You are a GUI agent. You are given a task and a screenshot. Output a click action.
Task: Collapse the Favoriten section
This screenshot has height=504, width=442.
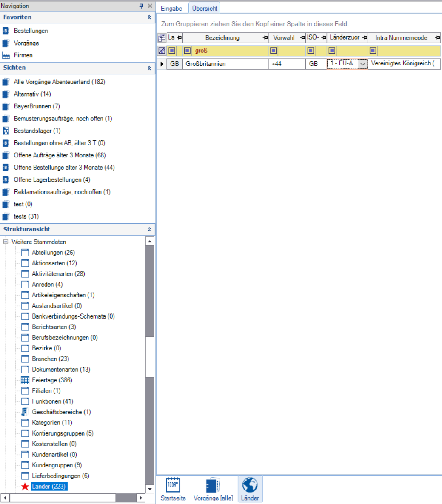pos(149,17)
